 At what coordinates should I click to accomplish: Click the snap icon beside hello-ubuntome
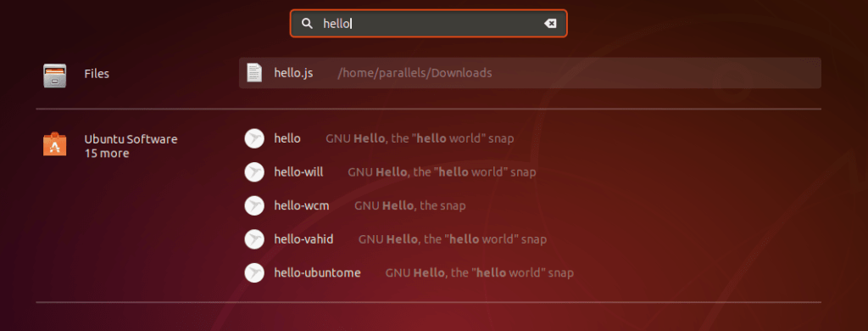pyautogui.click(x=254, y=272)
